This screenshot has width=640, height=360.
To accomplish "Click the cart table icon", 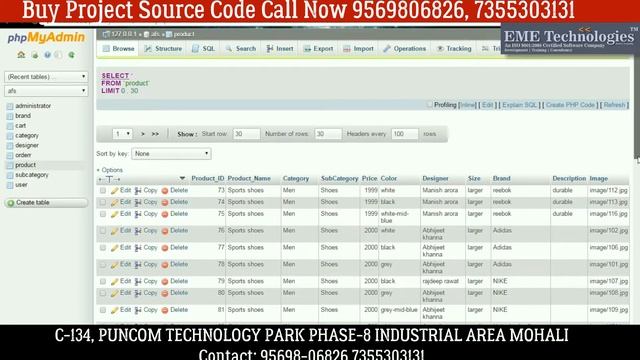I will pyautogui.click(x=10, y=126).
